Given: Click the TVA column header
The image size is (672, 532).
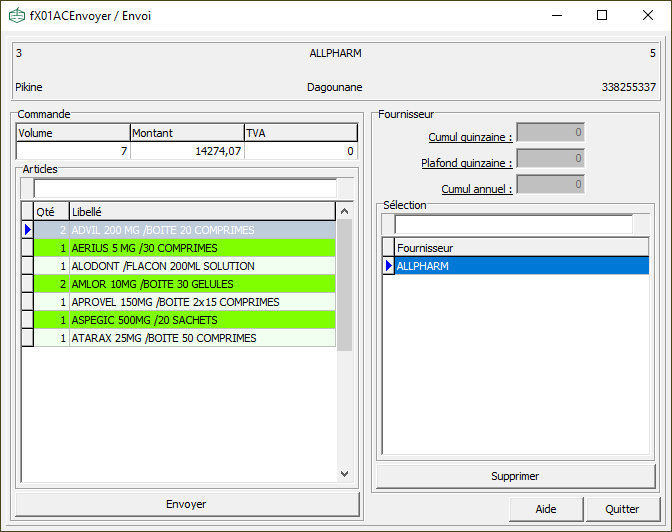Looking at the screenshot, I should coord(301,133).
